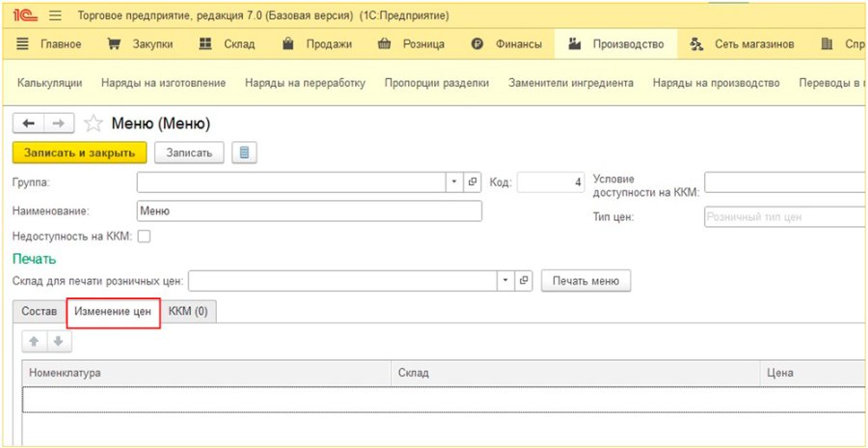The height and width of the screenshot is (448, 868).
Task: Click the Группа input field
Action: coord(291,182)
